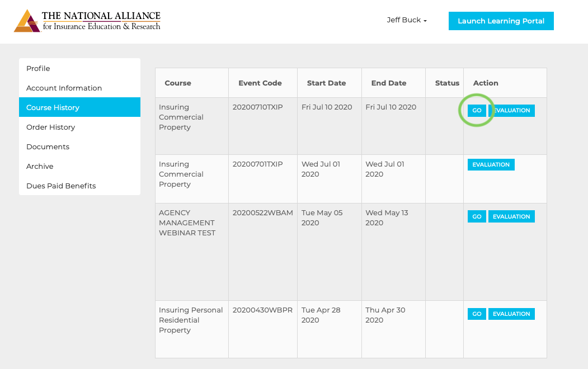Open Evaluation for Agency Management Webinar Test
This screenshot has height=369, width=588.
coord(511,217)
